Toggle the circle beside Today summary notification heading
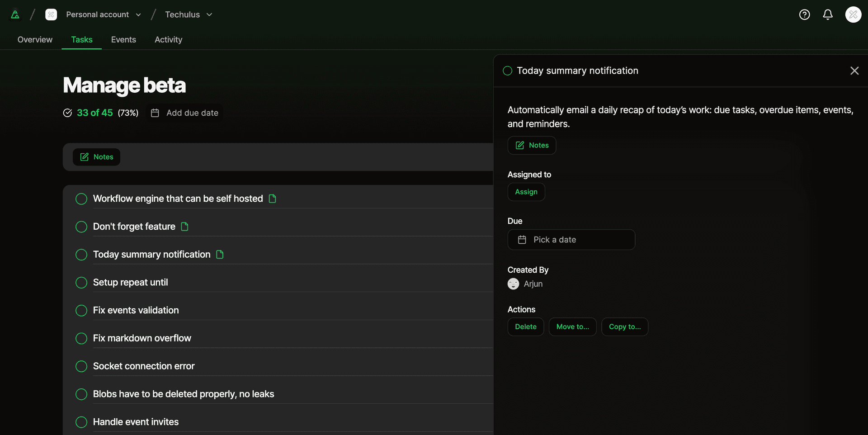Viewport: 868px width, 435px height. [x=507, y=71]
